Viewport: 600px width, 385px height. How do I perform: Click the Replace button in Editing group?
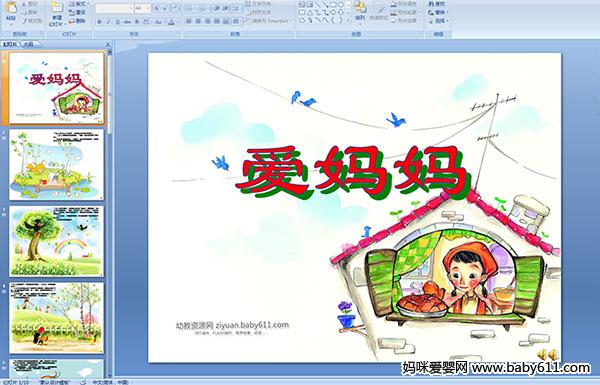[438, 12]
